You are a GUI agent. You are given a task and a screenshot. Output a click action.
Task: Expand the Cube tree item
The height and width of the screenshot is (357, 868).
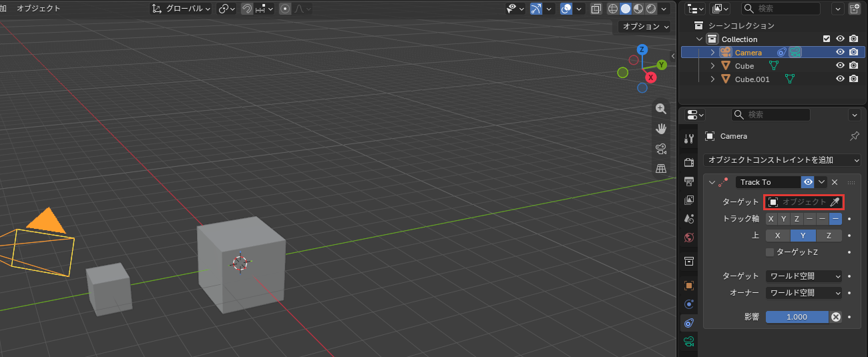712,66
